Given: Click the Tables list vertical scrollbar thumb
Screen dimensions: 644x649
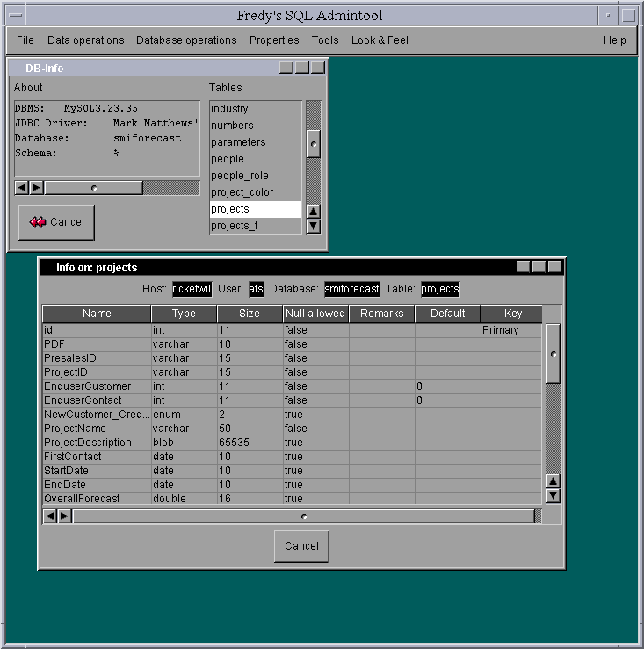Looking at the screenshot, I should point(314,144).
